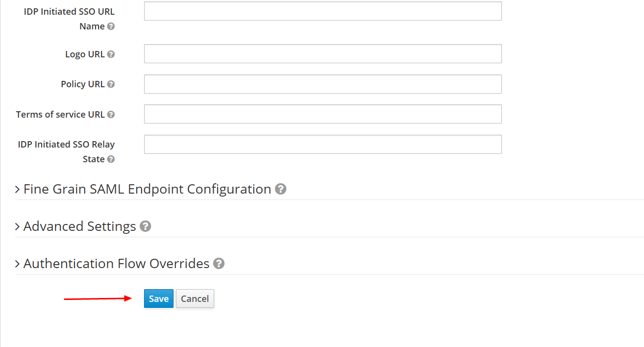Click help icon for Fine Grain SAML Endpoint Configuration
The image size is (644, 347).
pyautogui.click(x=280, y=189)
